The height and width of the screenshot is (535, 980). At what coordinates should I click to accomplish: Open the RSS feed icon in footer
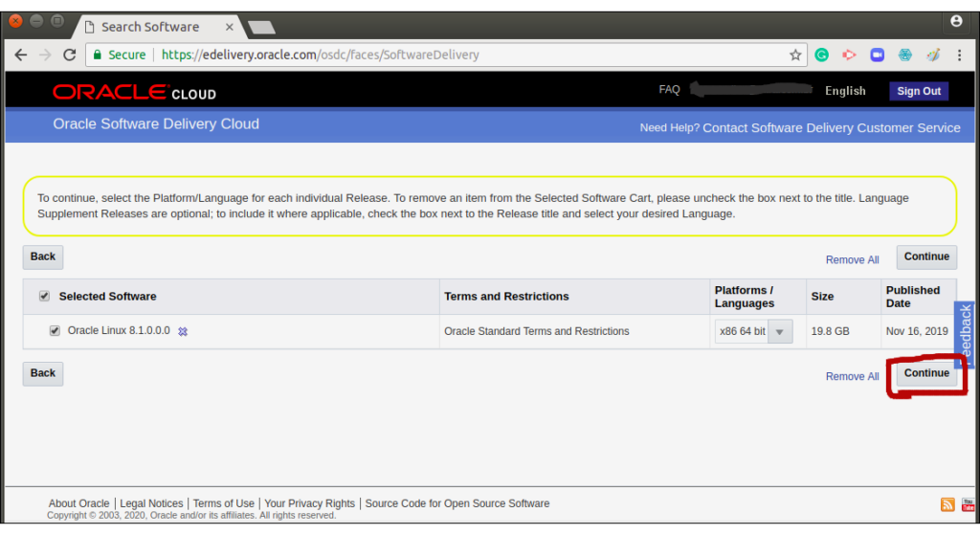(x=947, y=504)
